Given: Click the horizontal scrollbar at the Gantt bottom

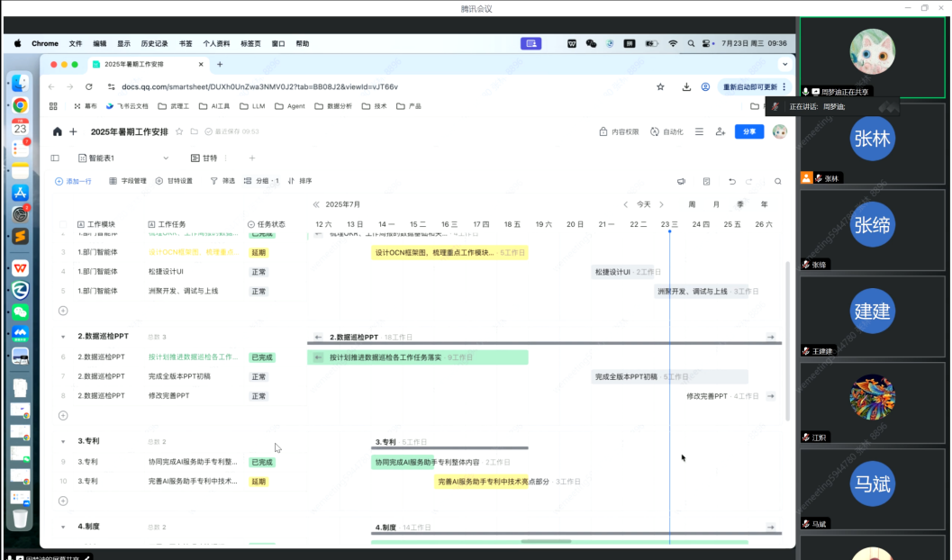Looking at the screenshot, I should coord(546,541).
